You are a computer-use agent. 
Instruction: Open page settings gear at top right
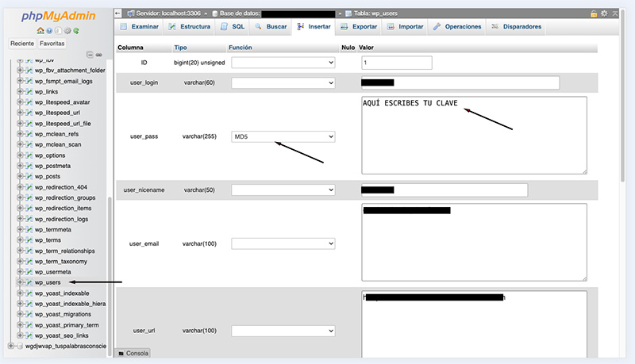pos(604,13)
